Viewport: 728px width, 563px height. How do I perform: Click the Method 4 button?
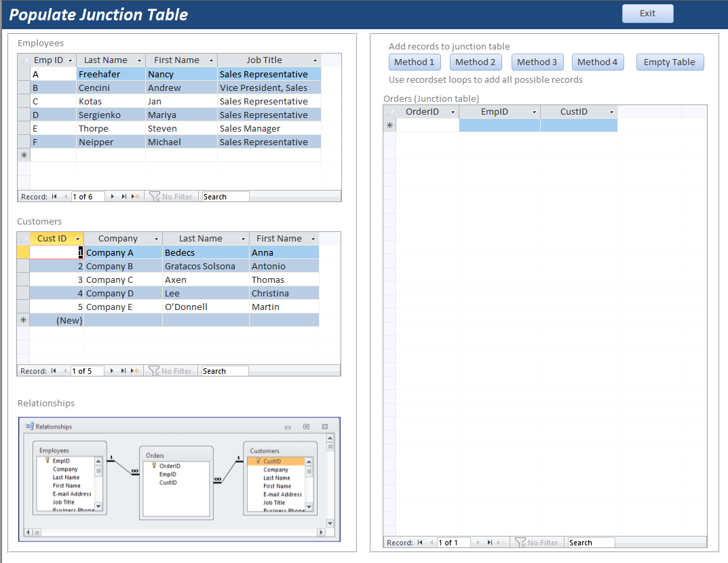[598, 62]
